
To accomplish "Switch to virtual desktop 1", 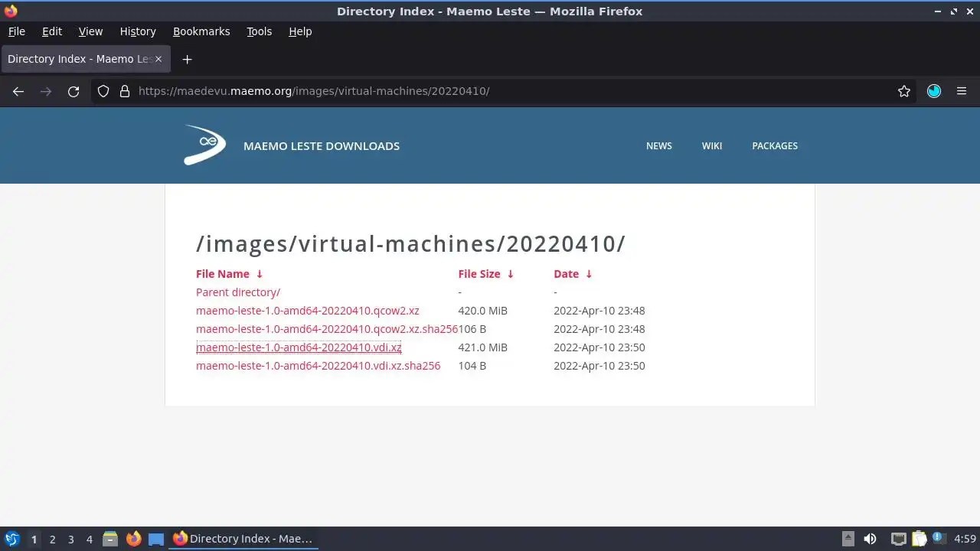I will (34, 539).
